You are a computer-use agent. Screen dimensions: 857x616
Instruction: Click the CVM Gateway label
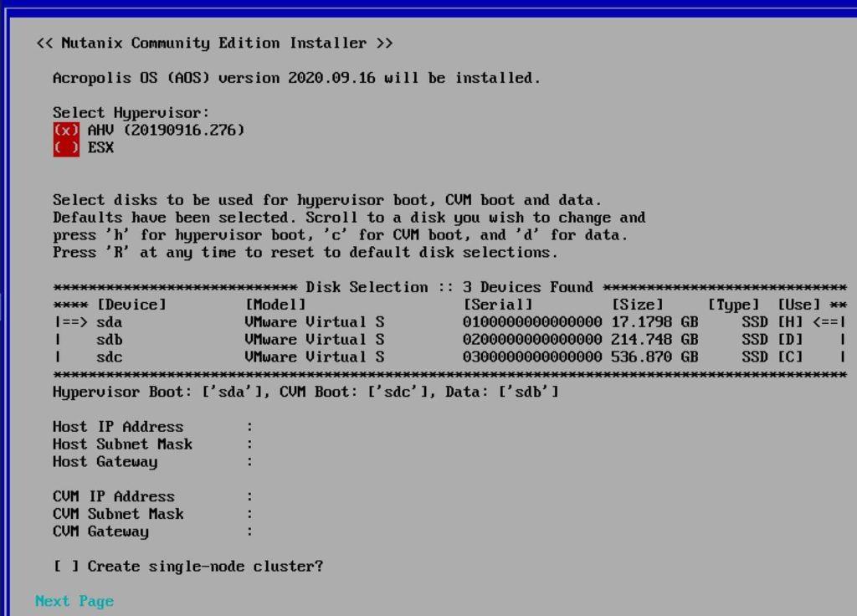click(x=100, y=531)
